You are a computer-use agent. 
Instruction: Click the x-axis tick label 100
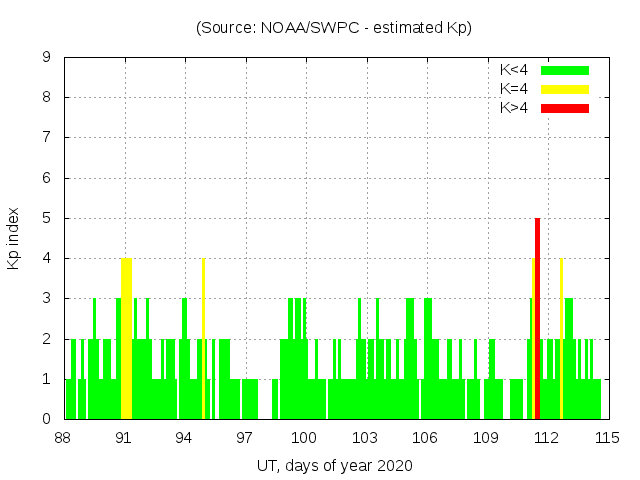305,438
